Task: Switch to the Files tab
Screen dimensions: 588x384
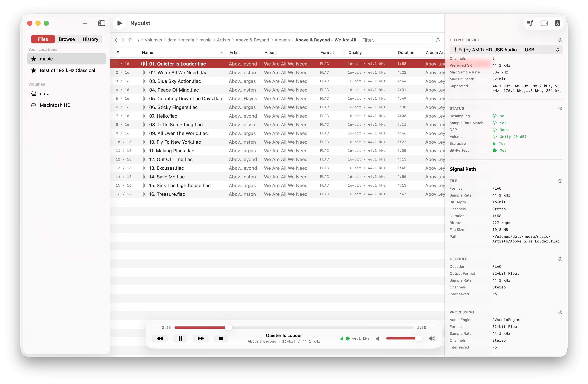Action: (43, 39)
